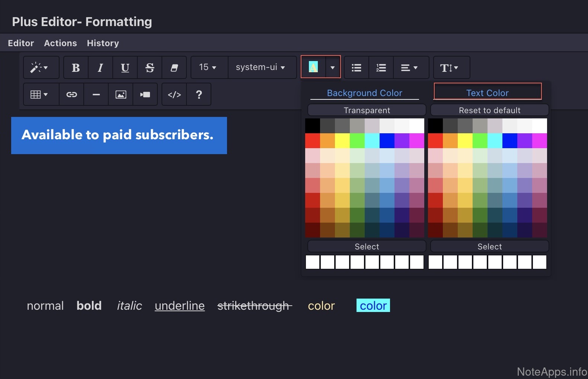This screenshot has height=379, width=588.
Task: Open the font size 15 dropdown
Action: pos(208,67)
